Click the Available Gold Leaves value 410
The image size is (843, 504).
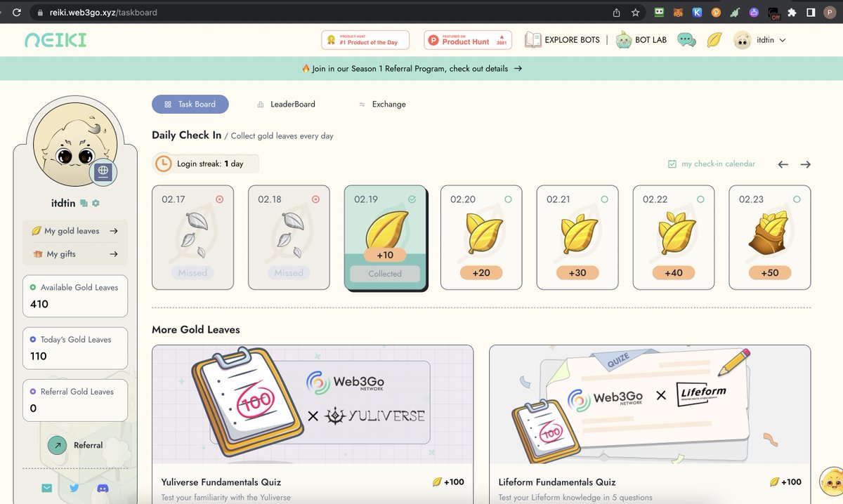pos(39,304)
